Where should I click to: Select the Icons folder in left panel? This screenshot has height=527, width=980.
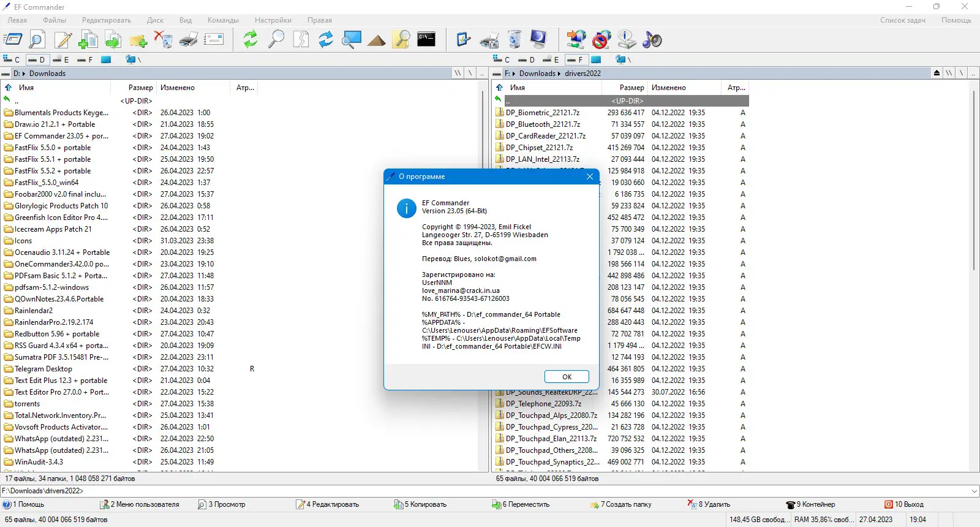pos(129,241)
